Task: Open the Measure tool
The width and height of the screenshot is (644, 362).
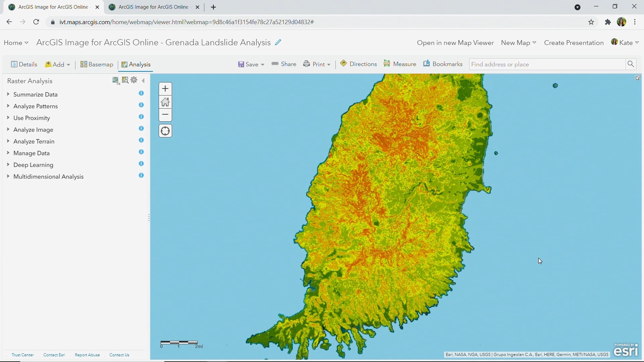Action: coord(400,64)
